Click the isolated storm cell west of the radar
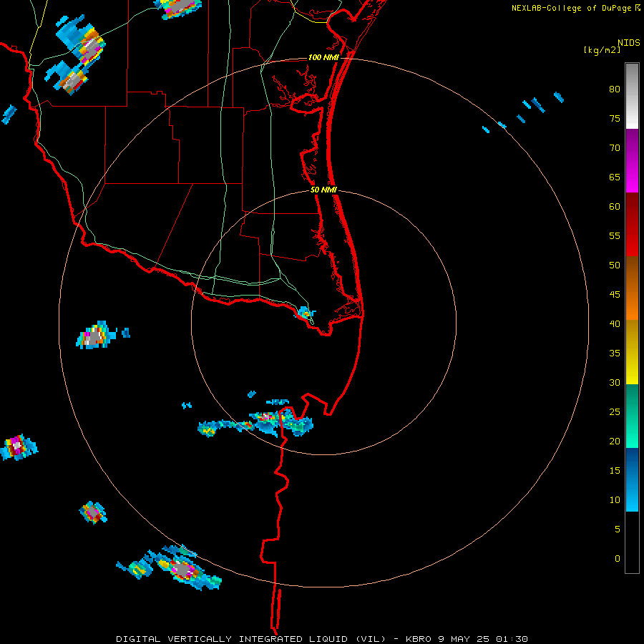 point(97,335)
